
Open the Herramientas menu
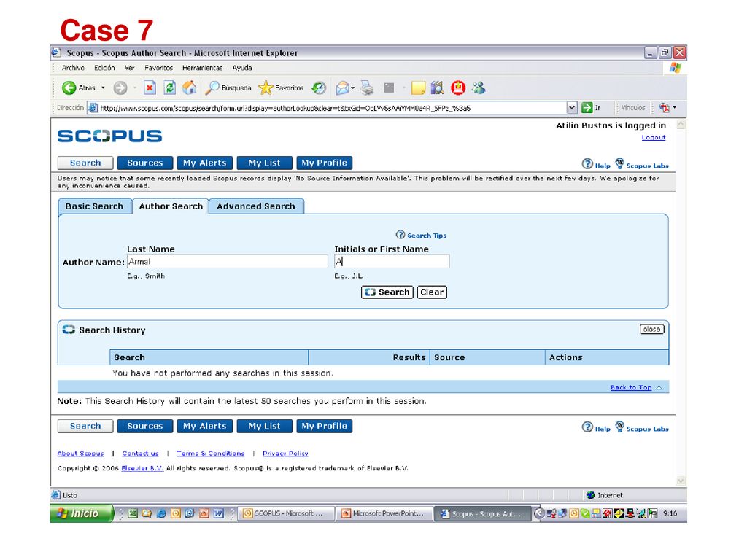coord(203,68)
